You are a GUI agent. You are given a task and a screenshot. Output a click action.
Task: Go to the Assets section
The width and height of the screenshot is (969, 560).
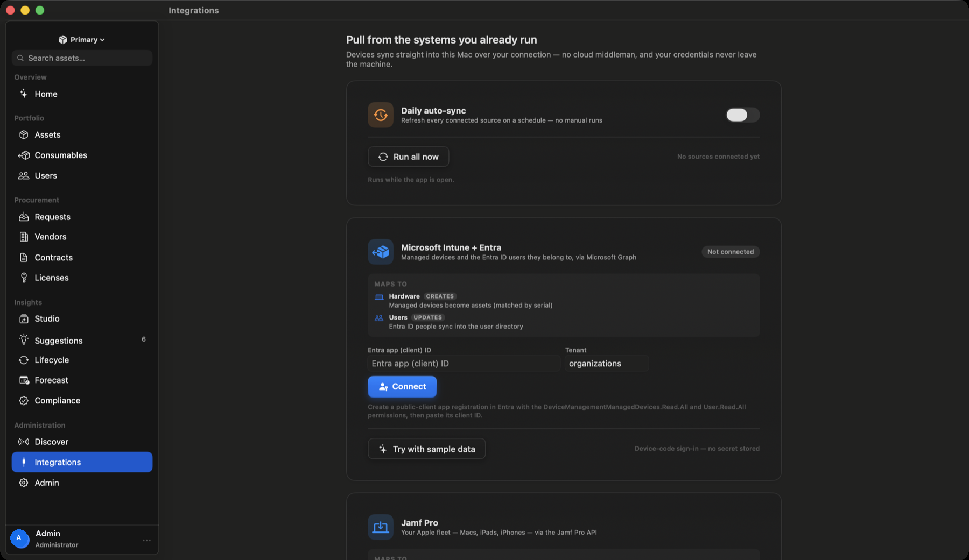[47, 135]
